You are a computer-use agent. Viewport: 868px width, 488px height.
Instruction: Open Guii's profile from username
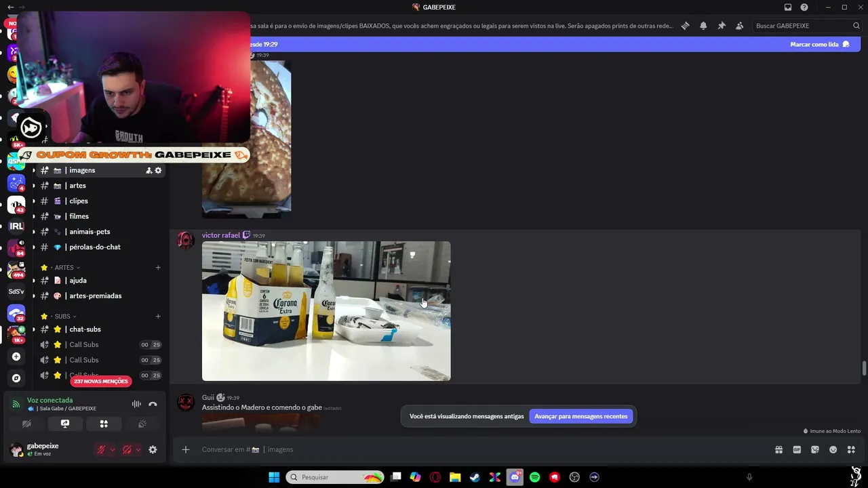[208, 398]
